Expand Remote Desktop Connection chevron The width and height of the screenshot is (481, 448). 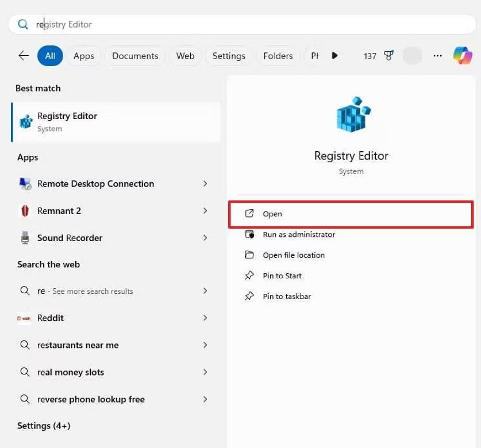click(x=205, y=183)
